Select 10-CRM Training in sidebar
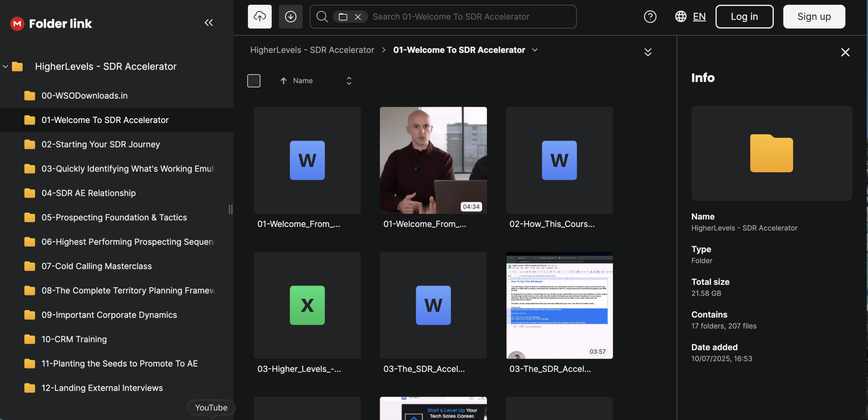 pos(74,339)
